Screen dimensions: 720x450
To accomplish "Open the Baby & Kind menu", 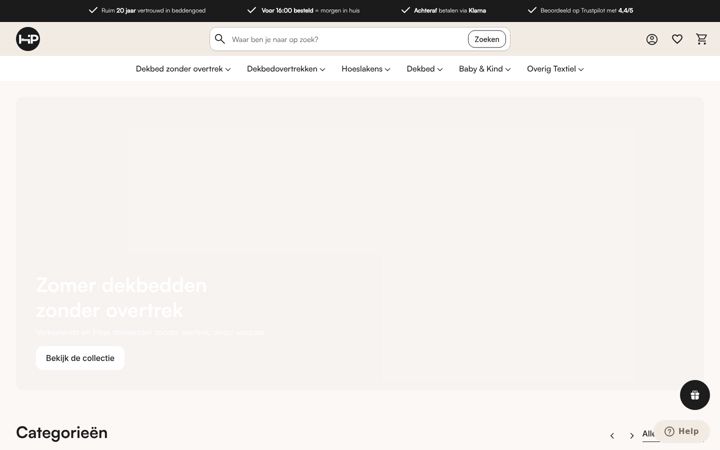I will click(485, 69).
